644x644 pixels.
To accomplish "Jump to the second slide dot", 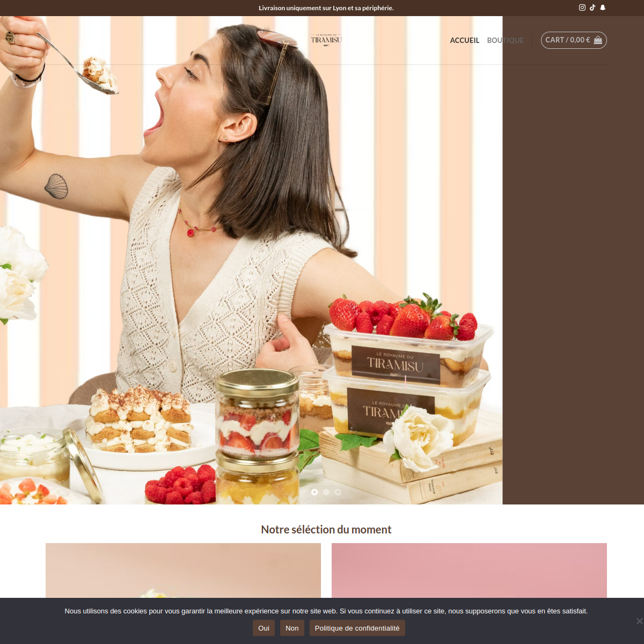I will pyautogui.click(x=326, y=492).
